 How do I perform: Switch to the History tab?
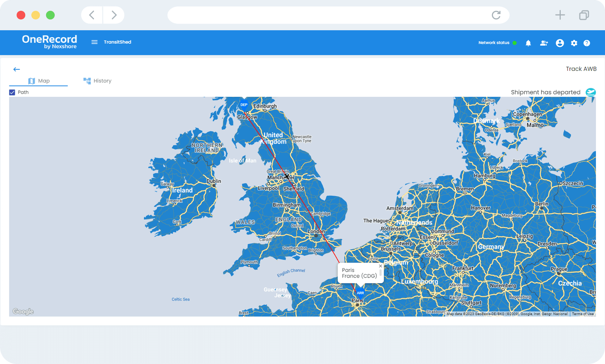pyautogui.click(x=97, y=81)
